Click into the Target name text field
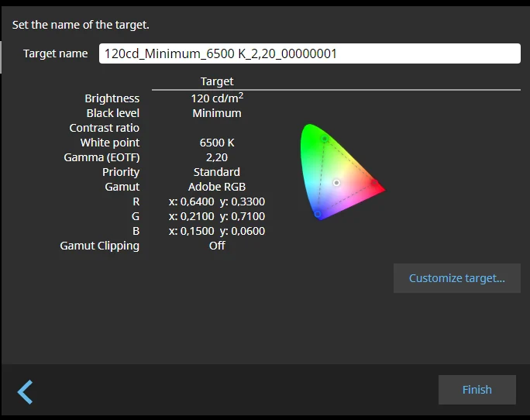The width and height of the screenshot is (530, 420). pos(310,53)
